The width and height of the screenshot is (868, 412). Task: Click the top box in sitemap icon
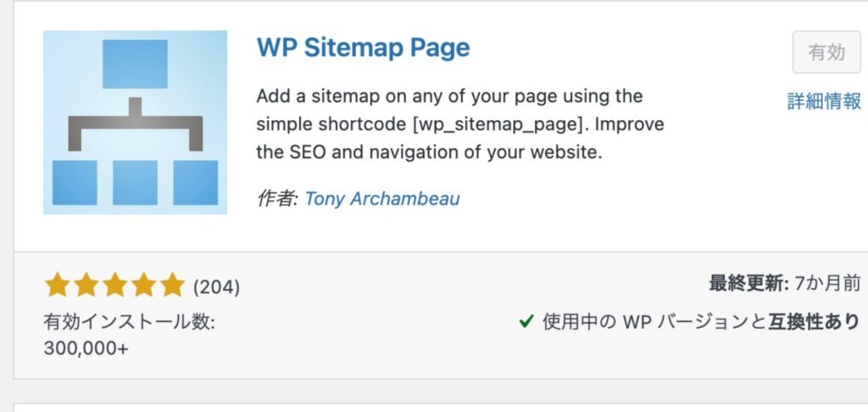pos(135,64)
